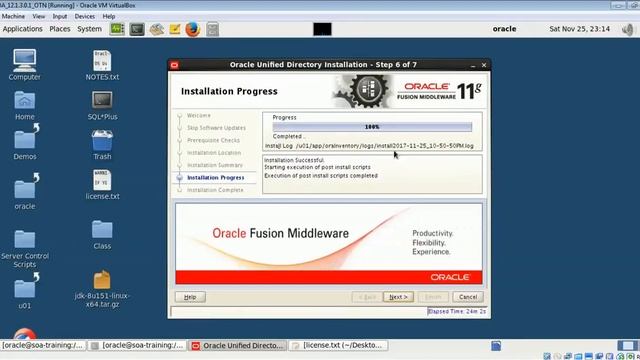Click the bottom panel notification tray icon

pos(496,346)
